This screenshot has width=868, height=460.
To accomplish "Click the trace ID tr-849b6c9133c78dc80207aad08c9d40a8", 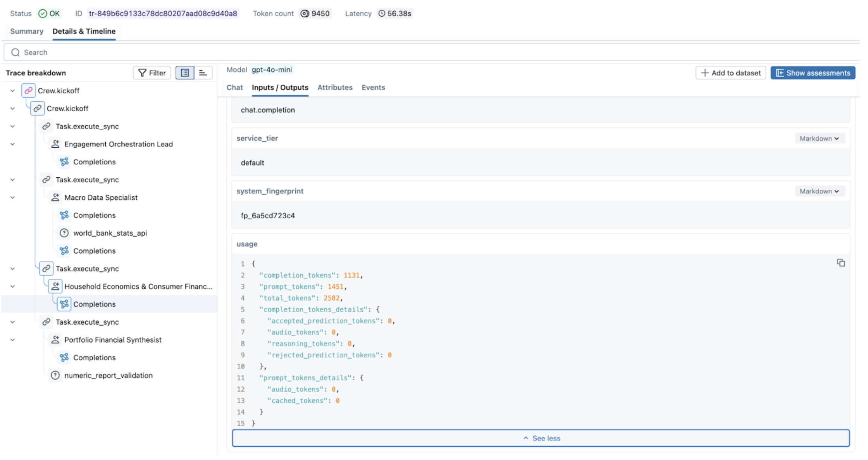I will tap(163, 14).
